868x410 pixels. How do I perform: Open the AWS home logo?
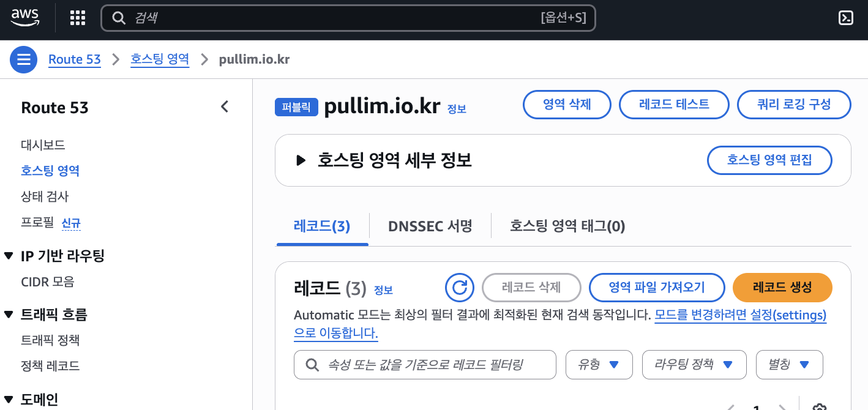pyautogui.click(x=25, y=18)
